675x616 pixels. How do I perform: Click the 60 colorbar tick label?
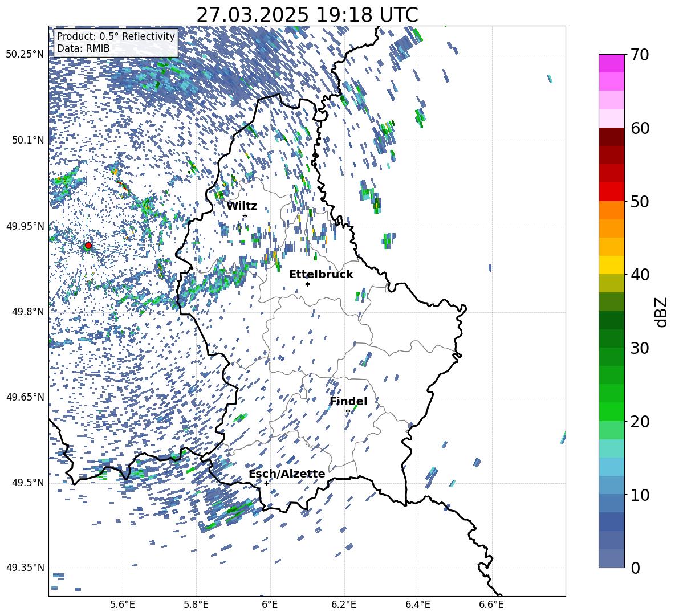(x=640, y=128)
